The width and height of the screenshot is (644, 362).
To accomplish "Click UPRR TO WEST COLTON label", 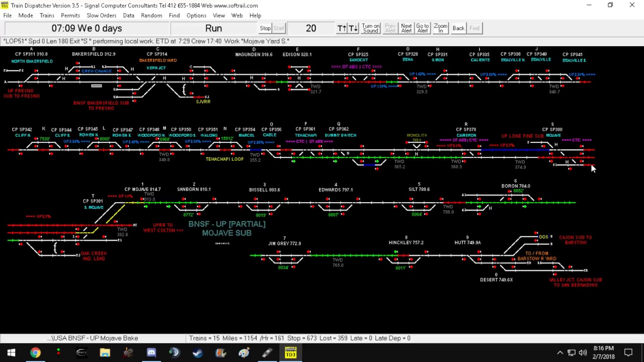I will pyautogui.click(x=163, y=228).
